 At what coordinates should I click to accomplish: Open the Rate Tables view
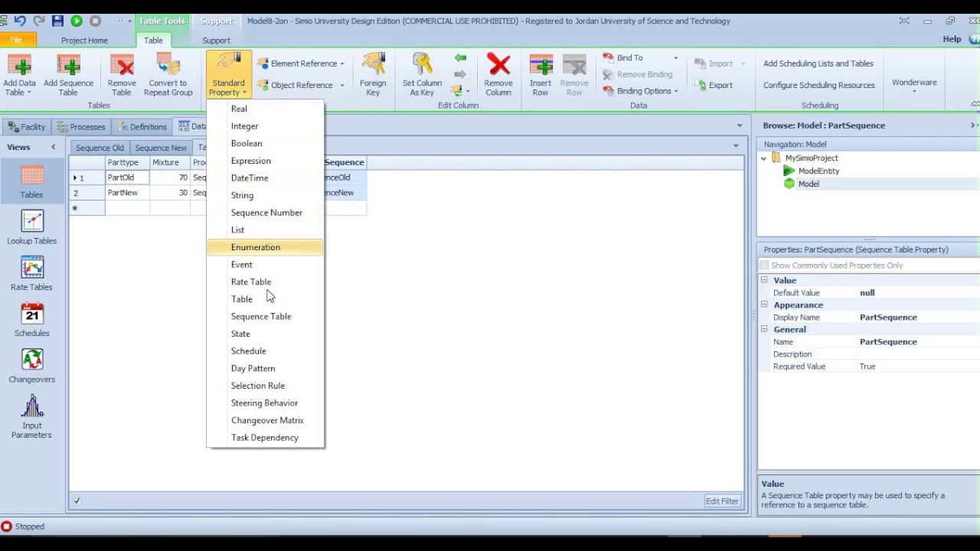point(31,275)
